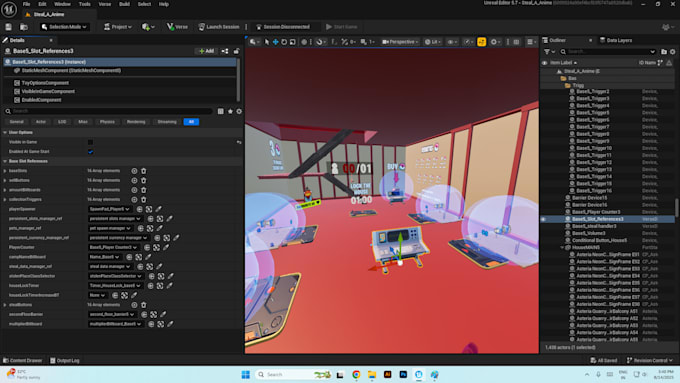Open Content Drawer at bottom
The height and width of the screenshot is (383, 680).
click(23, 360)
